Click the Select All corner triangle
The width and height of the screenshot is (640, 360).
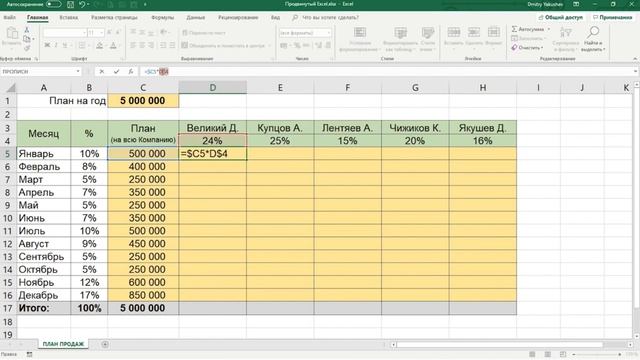pyautogui.click(x=11, y=87)
